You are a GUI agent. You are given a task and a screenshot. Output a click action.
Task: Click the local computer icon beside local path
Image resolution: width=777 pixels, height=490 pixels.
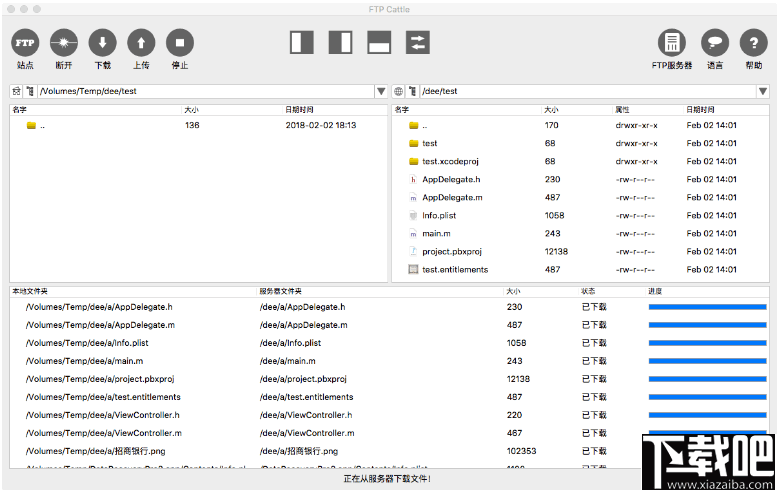16,91
